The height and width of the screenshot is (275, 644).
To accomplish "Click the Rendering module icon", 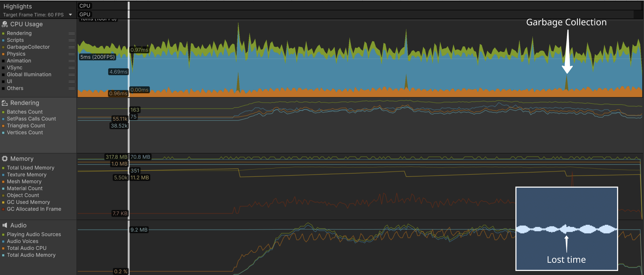I will tap(5, 103).
